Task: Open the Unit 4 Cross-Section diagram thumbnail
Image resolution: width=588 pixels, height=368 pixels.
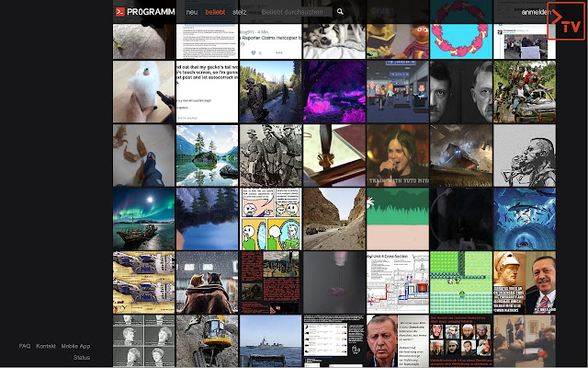Action: [398, 282]
